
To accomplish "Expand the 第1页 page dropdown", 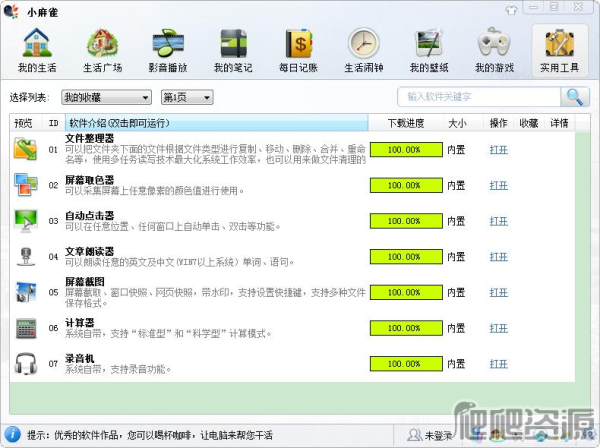I will tap(187, 97).
